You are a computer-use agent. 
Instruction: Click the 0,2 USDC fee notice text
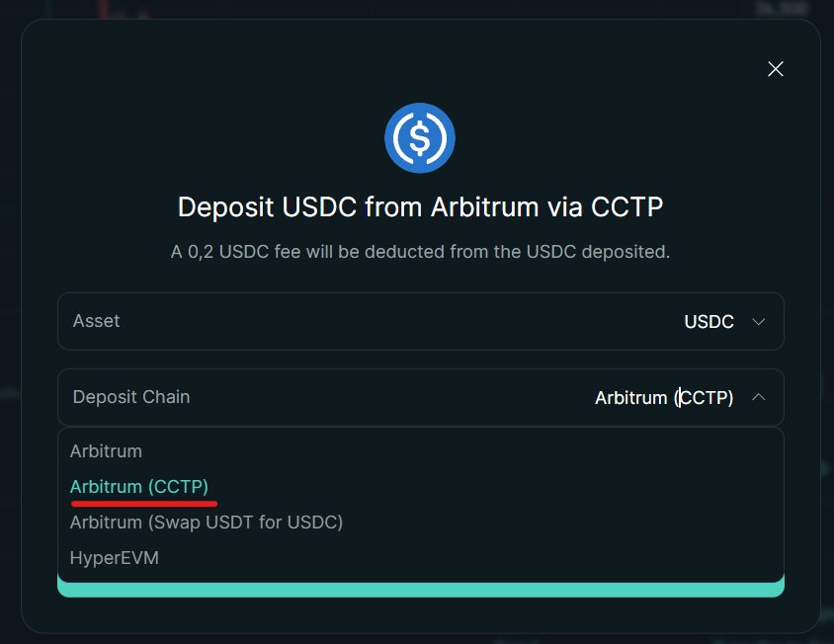tap(420, 252)
